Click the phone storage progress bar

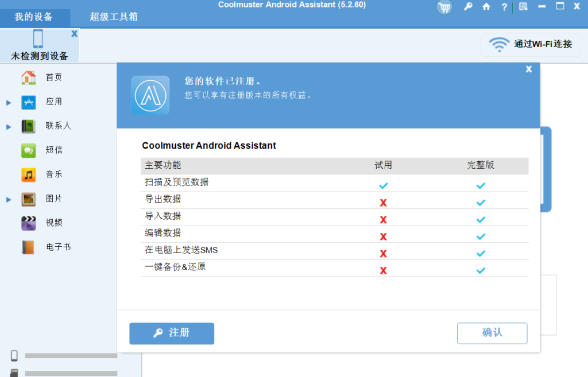point(71,356)
